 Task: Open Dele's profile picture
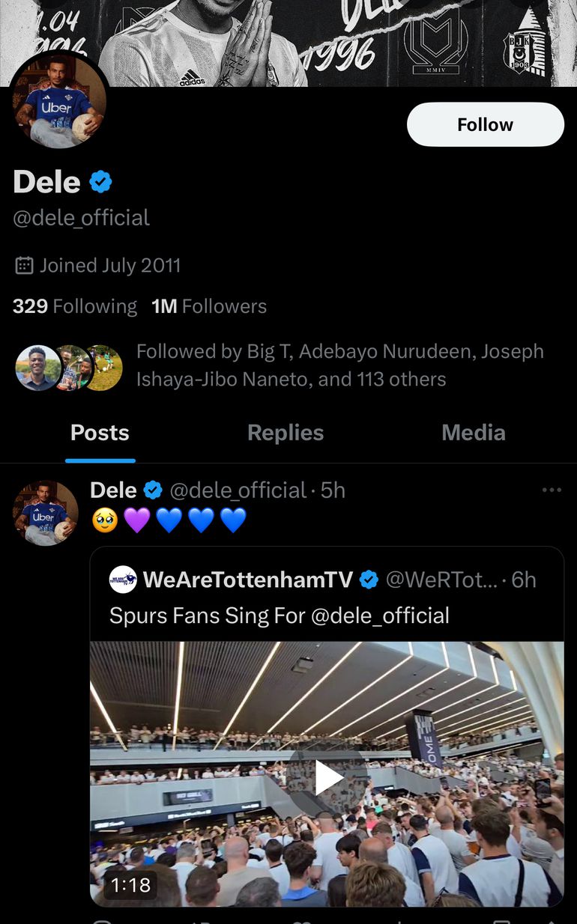pyautogui.click(x=58, y=100)
